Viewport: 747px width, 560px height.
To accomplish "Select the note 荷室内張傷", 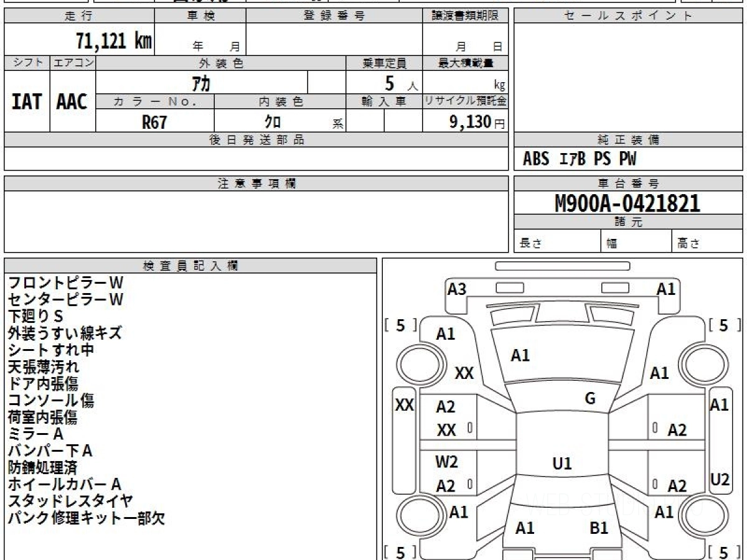I will tap(43, 417).
